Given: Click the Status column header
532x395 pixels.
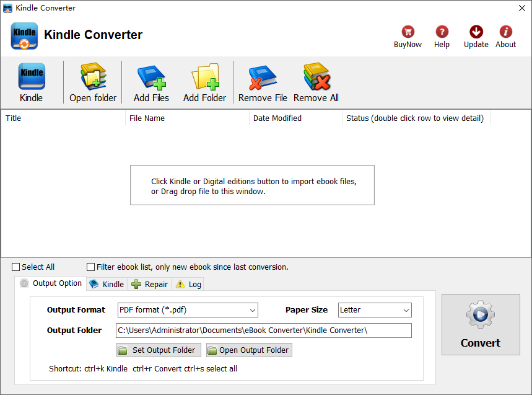Looking at the screenshot, I should (417, 118).
